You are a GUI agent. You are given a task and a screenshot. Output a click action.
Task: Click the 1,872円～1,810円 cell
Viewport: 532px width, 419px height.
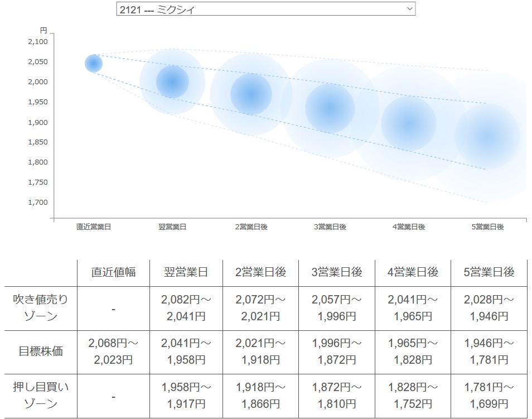pyautogui.click(x=337, y=395)
